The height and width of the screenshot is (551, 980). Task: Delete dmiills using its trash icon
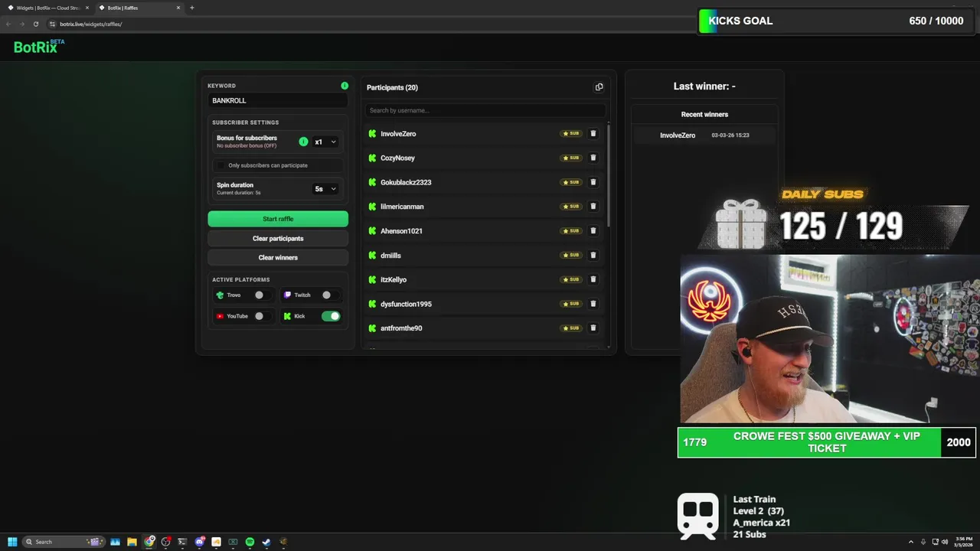593,255
